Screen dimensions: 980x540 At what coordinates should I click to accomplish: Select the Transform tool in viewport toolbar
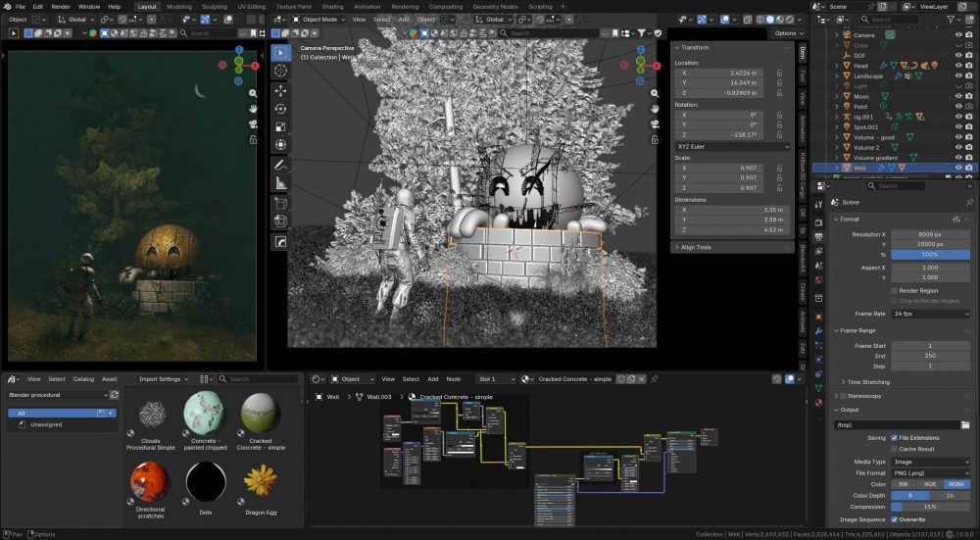280,145
